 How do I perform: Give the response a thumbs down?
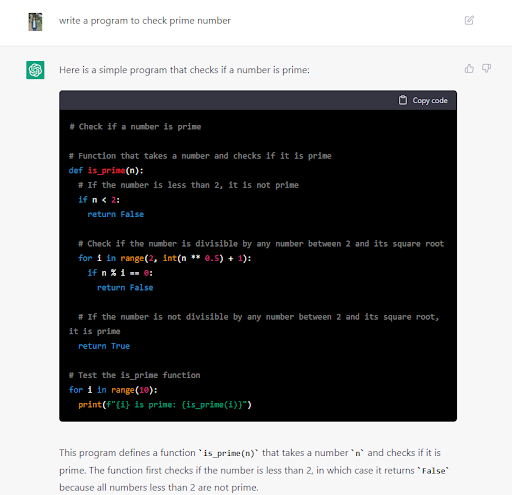tap(487, 69)
